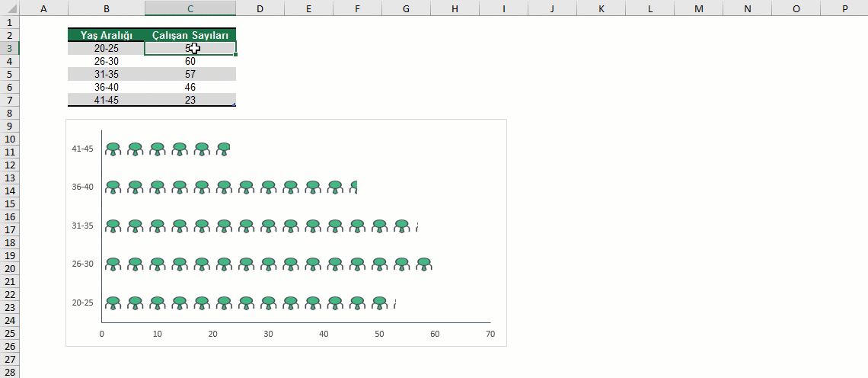Click horizontal axis value 50 in chart
Viewport: 868px width, 378px height.
click(379, 335)
